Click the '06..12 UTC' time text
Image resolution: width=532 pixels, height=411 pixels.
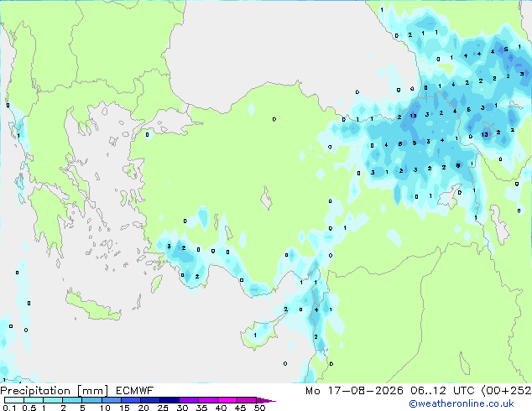click(441, 391)
